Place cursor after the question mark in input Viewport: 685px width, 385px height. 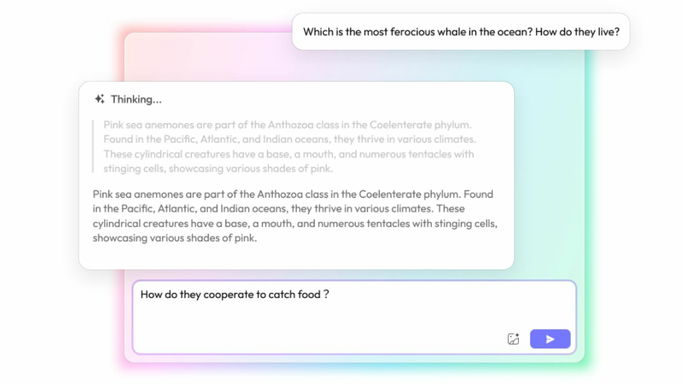pyautogui.click(x=330, y=295)
